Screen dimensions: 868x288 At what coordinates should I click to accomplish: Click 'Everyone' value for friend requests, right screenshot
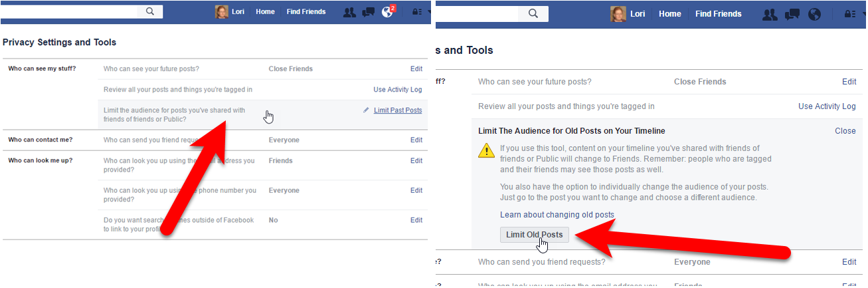(x=692, y=262)
